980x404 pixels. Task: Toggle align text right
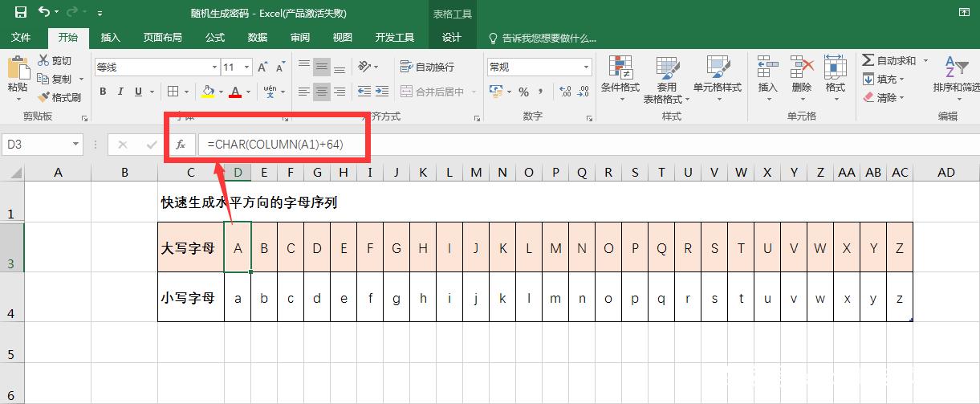pos(340,92)
